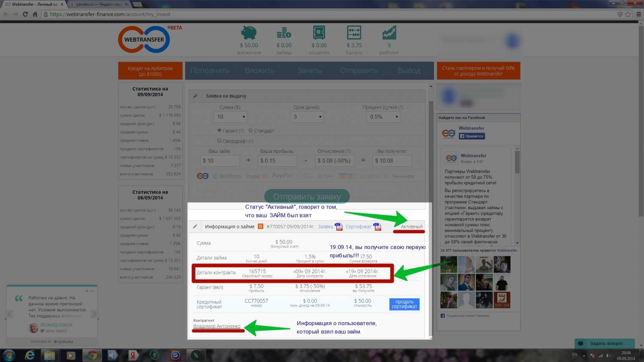
Task: Show next testimonial with right arrow
Action: 95,314
